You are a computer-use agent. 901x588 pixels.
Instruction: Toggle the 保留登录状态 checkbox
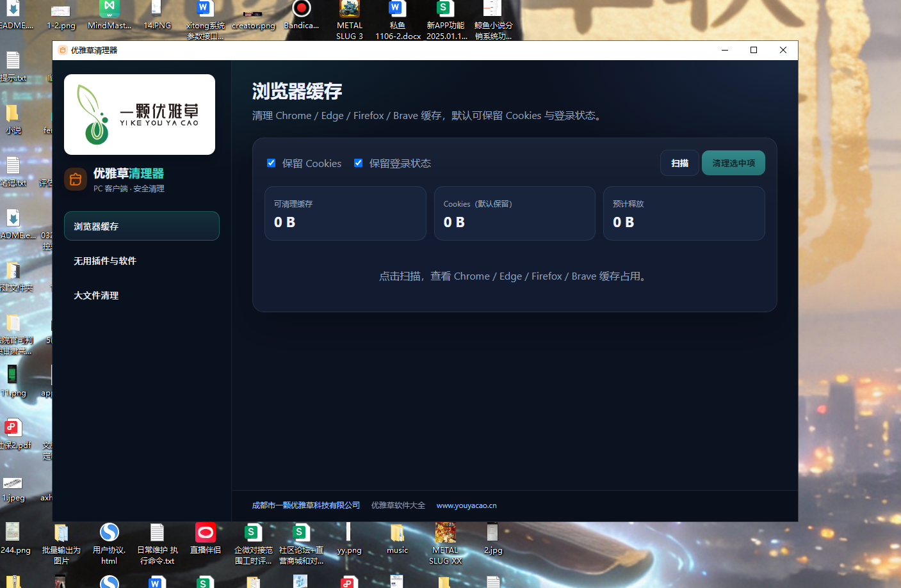point(359,163)
